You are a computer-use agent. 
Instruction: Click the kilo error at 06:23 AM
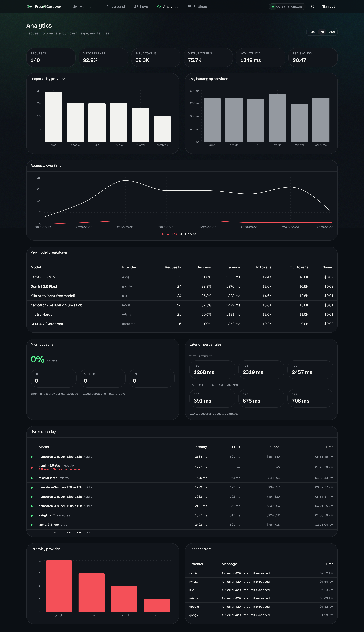click(261, 590)
